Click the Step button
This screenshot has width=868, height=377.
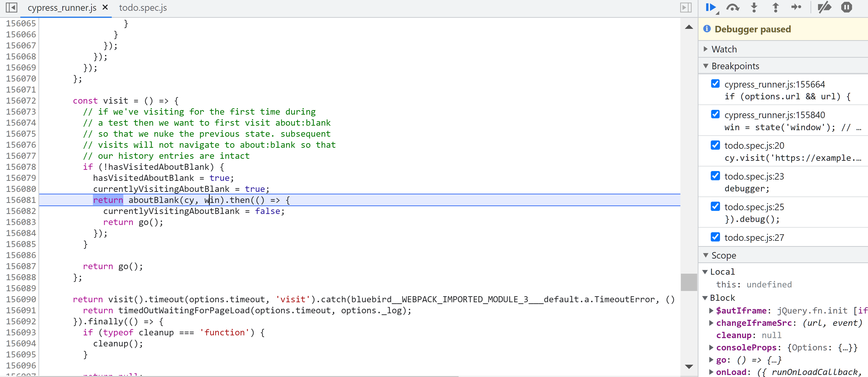click(796, 8)
